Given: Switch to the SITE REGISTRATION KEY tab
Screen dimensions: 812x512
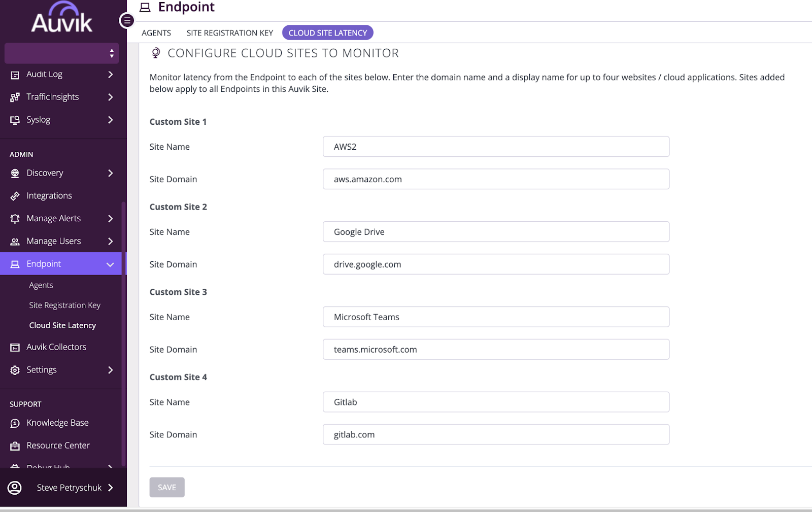Looking at the screenshot, I should [230, 33].
